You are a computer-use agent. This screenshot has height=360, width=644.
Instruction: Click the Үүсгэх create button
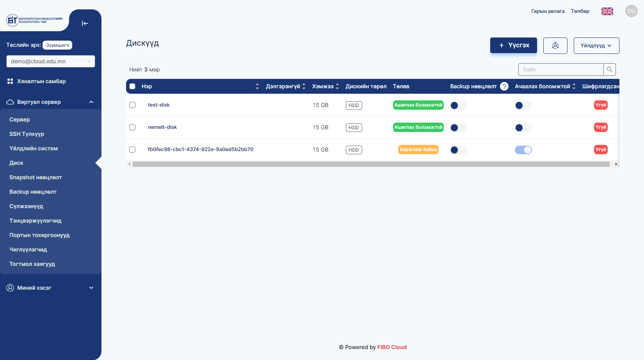(514, 45)
